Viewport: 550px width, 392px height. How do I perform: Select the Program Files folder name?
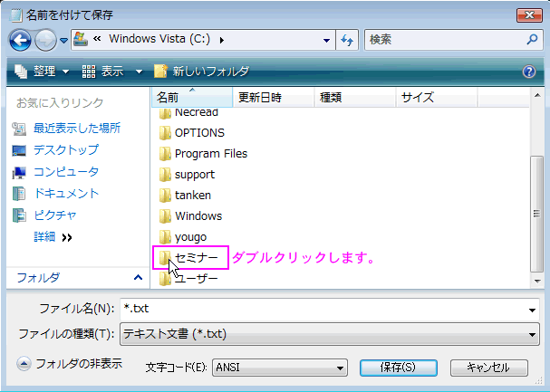(x=211, y=153)
